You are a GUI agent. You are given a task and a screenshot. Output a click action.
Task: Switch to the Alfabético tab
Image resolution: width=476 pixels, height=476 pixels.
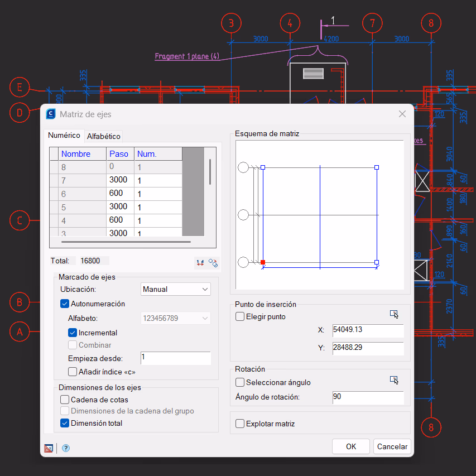[x=104, y=136]
